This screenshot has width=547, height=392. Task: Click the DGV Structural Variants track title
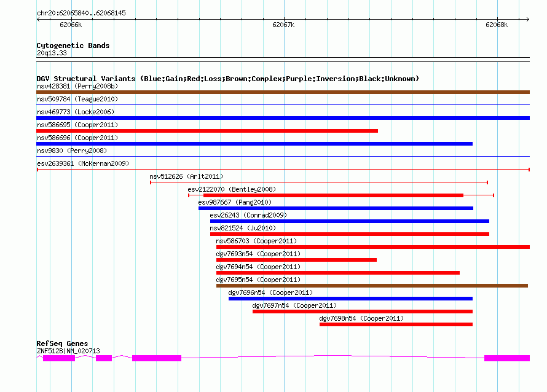[228, 79]
